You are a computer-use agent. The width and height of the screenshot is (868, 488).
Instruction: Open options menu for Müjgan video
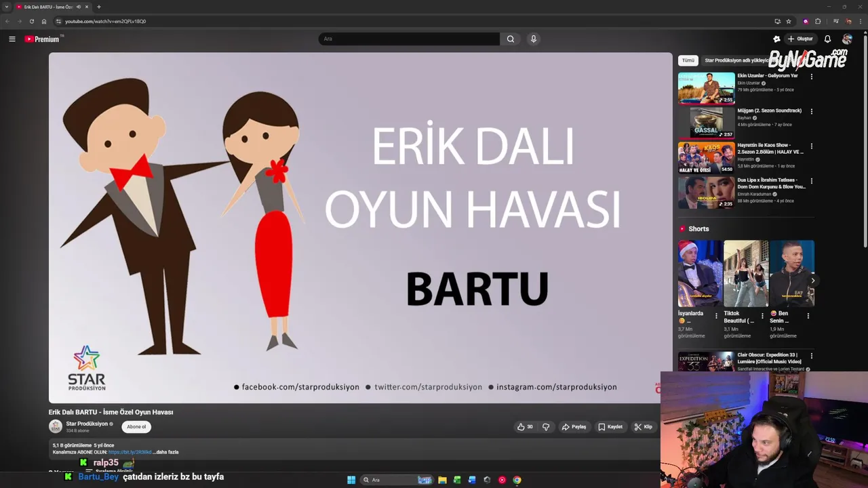812,111
